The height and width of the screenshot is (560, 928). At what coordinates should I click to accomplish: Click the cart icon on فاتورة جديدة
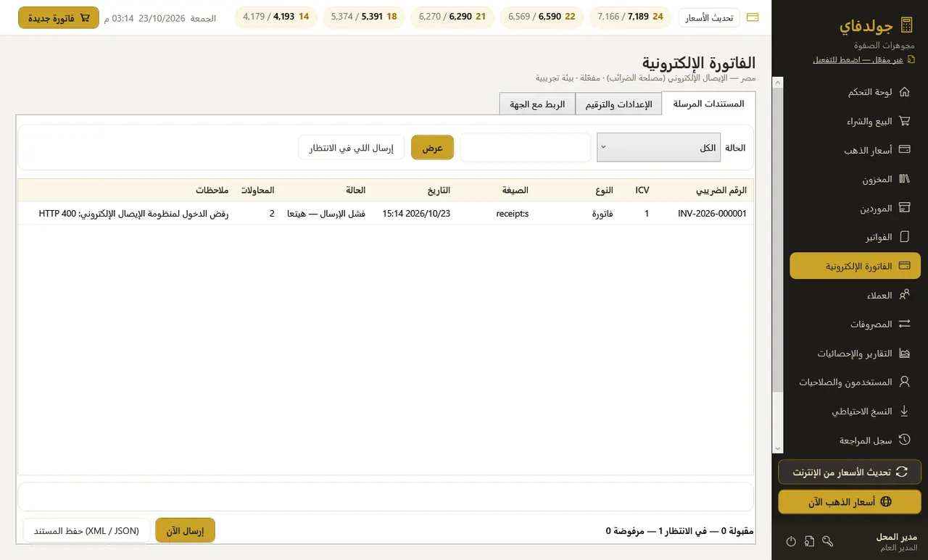(x=85, y=17)
